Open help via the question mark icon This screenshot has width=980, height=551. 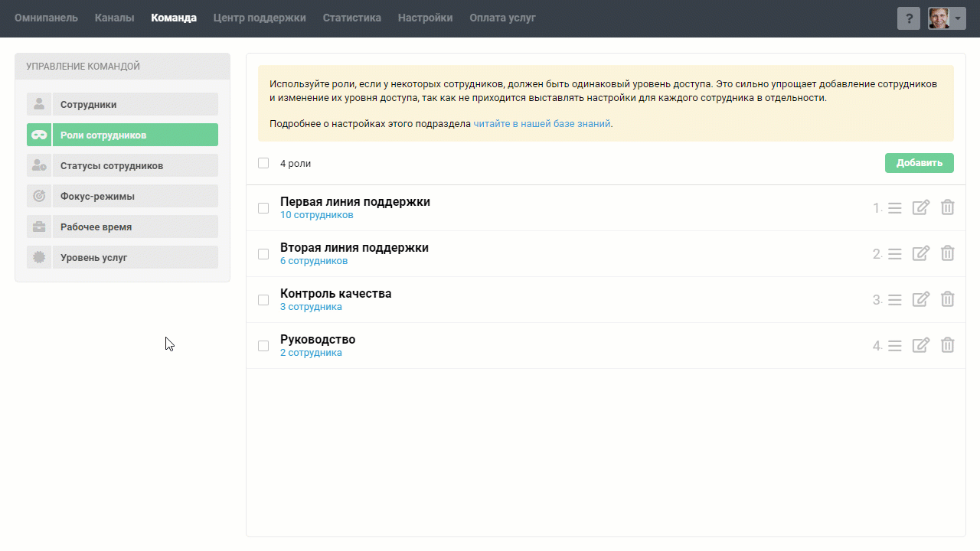click(x=908, y=19)
